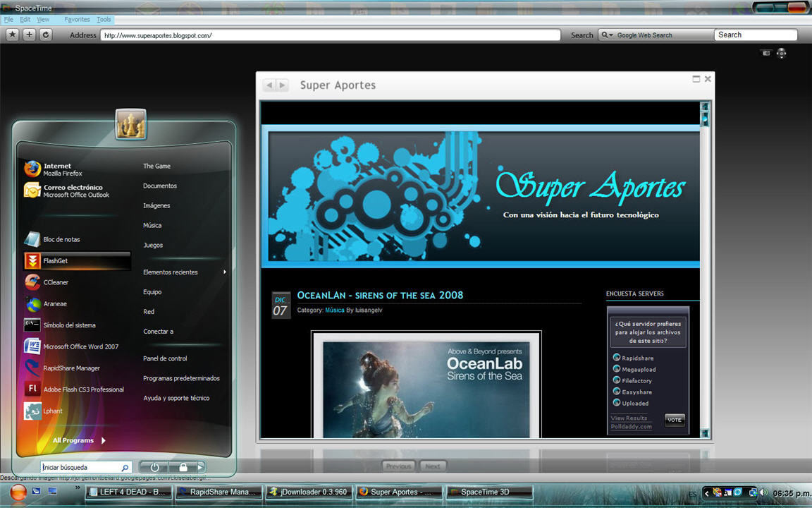Go forward using the Super Aportes panel's right arrow
812x508 pixels.
click(282, 85)
